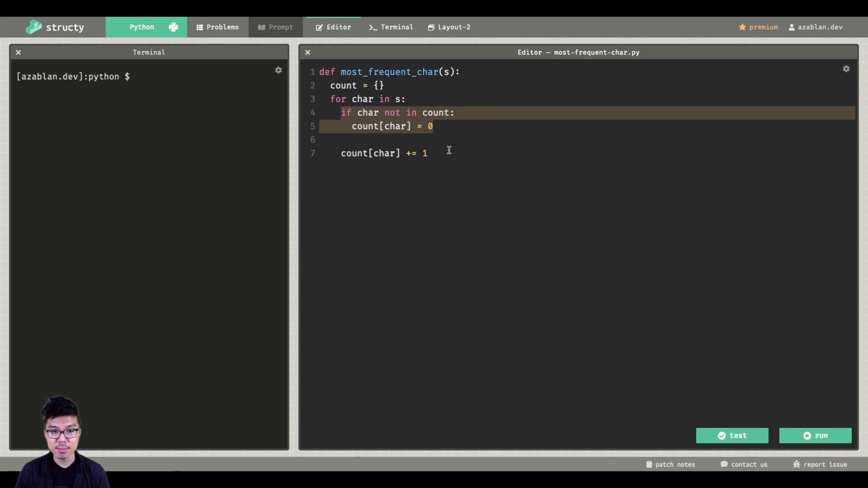Click line number 6 in gutter
The image size is (868, 488).
(x=313, y=139)
